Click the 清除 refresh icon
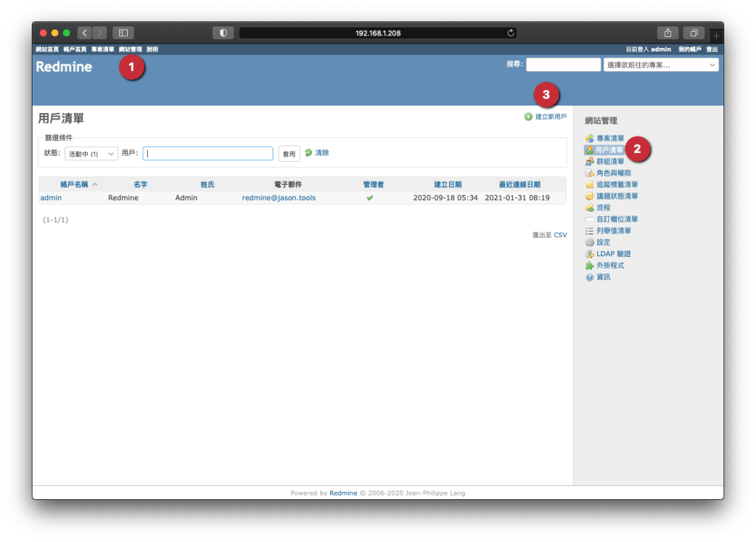756x542 pixels. (x=308, y=153)
